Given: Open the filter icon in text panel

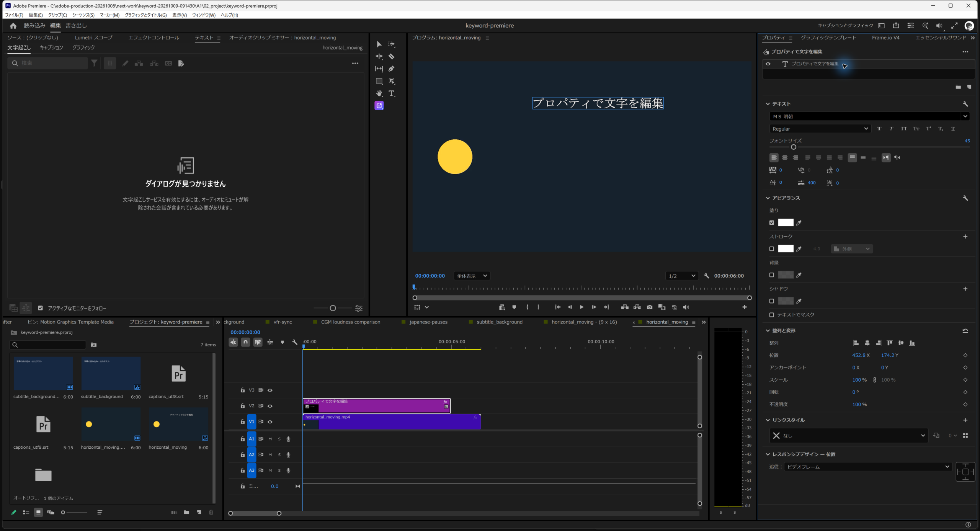Looking at the screenshot, I should click(x=94, y=63).
